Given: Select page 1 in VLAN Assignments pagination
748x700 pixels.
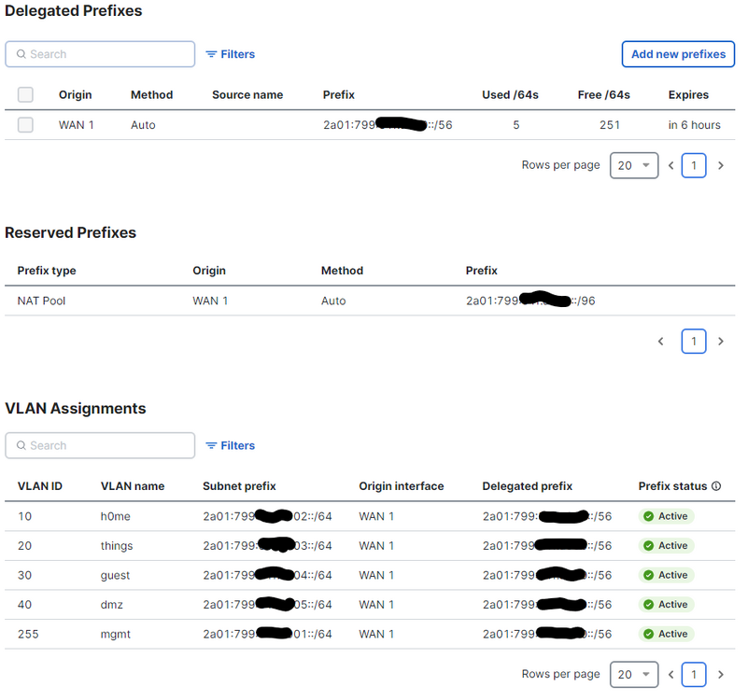Looking at the screenshot, I should pyautogui.click(x=693, y=675).
